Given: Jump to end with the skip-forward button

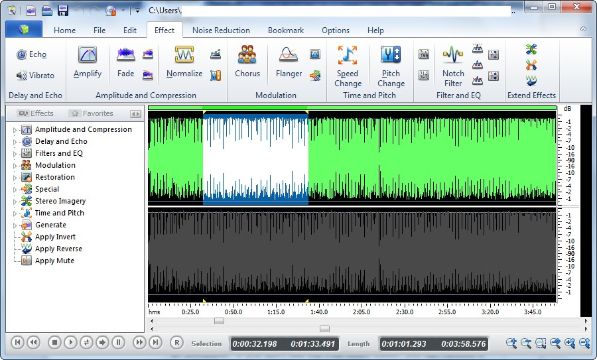Looking at the screenshot, I should 155,342.
